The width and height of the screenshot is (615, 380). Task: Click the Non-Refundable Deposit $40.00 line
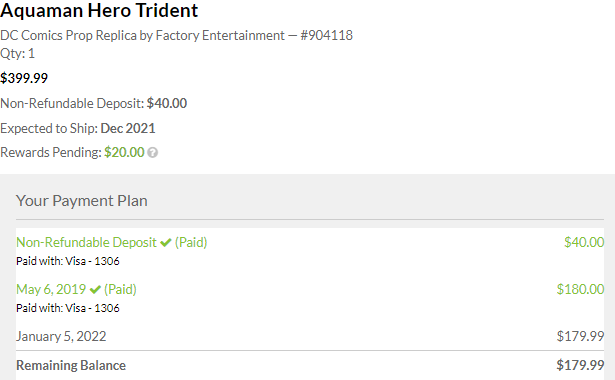tap(93, 104)
